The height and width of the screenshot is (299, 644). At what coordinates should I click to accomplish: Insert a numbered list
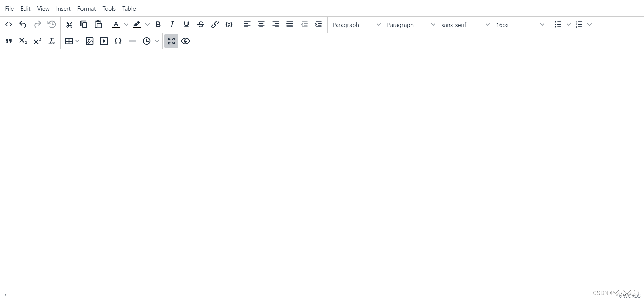point(579,24)
